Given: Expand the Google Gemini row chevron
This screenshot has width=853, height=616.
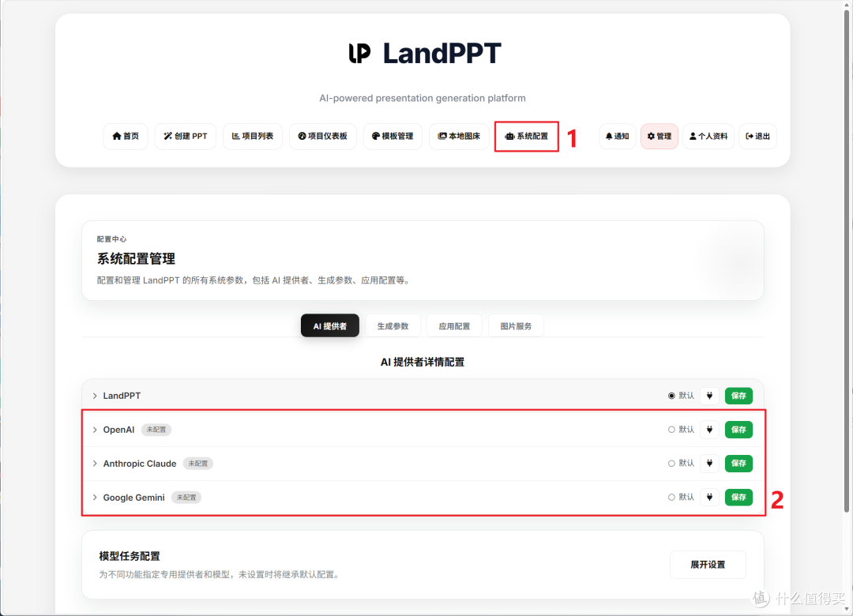Looking at the screenshot, I should pyautogui.click(x=95, y=497).
